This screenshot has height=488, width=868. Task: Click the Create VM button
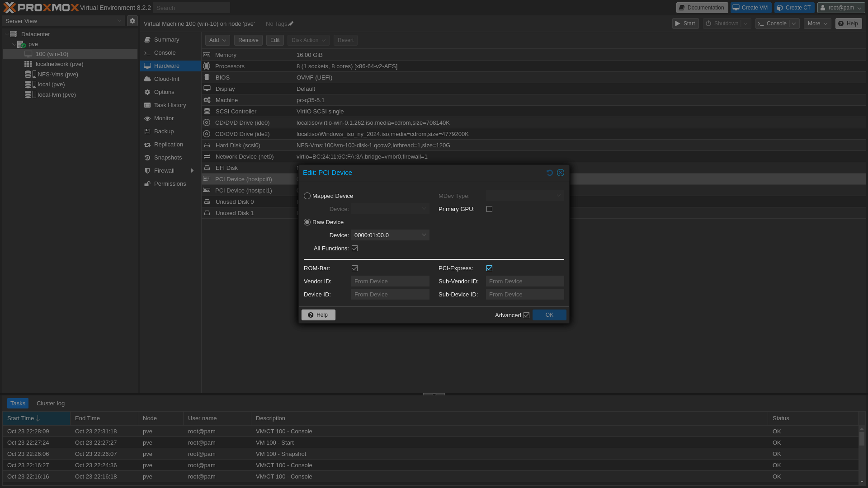751,8
